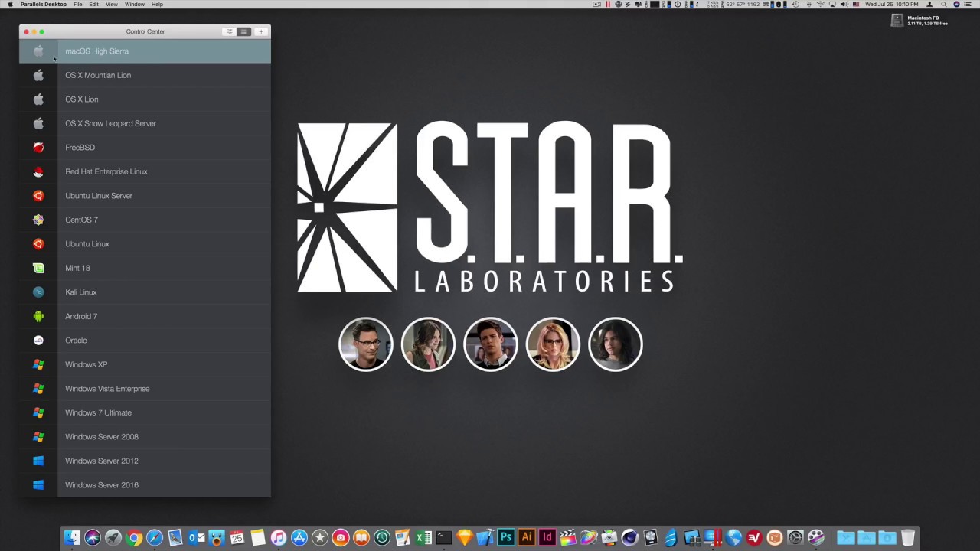The height and width of the screenshot is (551, 980).
Task: Open Finder from the Dock
Action: 72,538
